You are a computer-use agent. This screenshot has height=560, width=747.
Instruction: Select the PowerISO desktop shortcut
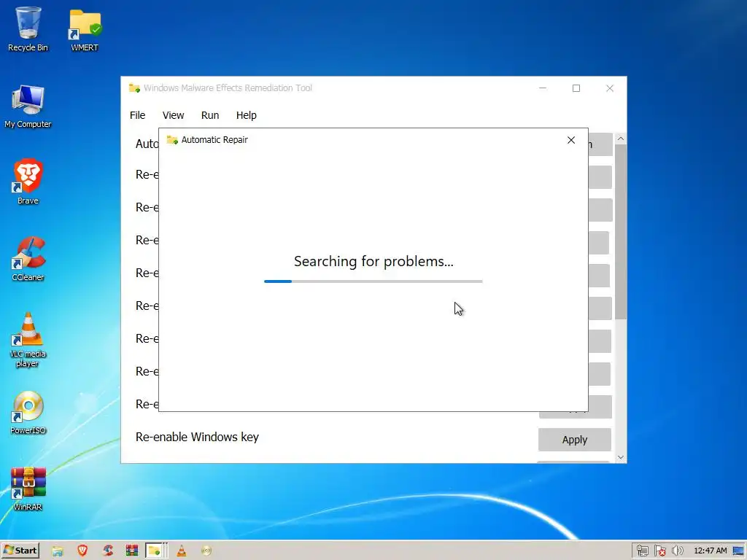[x=28, y=413]
